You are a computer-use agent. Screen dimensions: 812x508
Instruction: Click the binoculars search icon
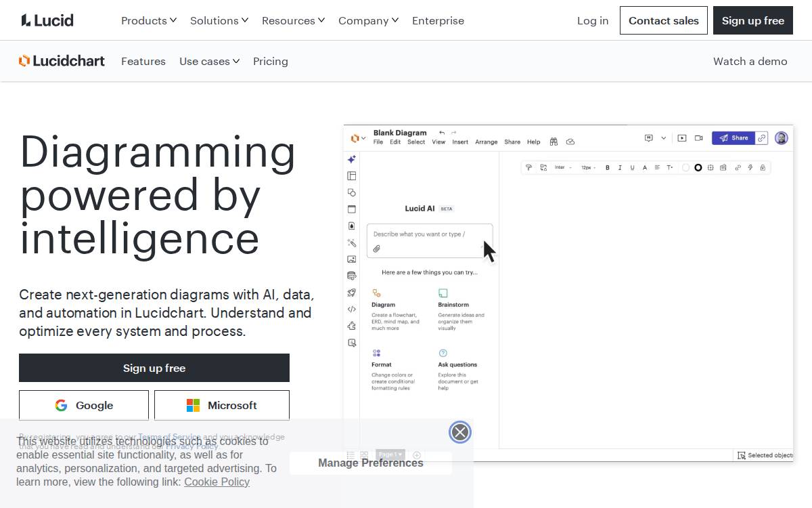tap(554, 142)
